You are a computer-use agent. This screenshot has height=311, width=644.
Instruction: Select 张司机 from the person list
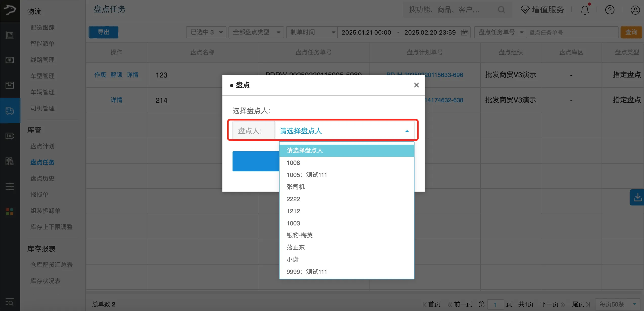pyautogui.click(x=296, y=187)
